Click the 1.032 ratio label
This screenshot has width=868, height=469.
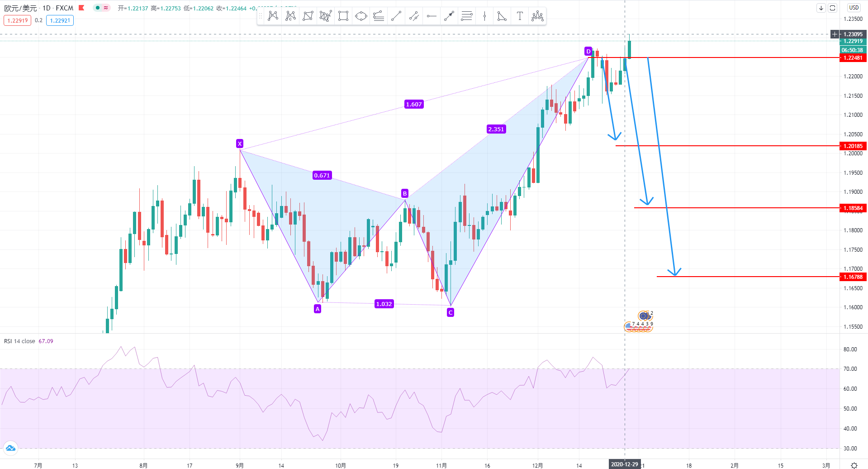pyautogui.click(x=384, y=304)
